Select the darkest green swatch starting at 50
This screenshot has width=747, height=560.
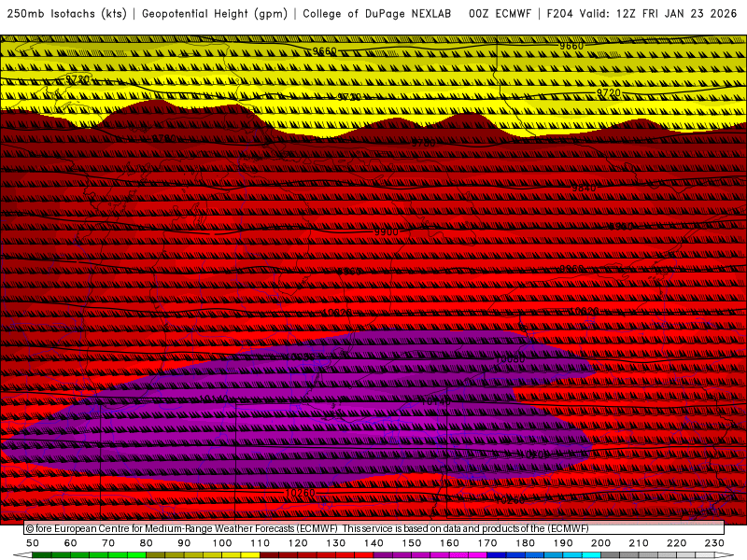[x=42, y=555]
